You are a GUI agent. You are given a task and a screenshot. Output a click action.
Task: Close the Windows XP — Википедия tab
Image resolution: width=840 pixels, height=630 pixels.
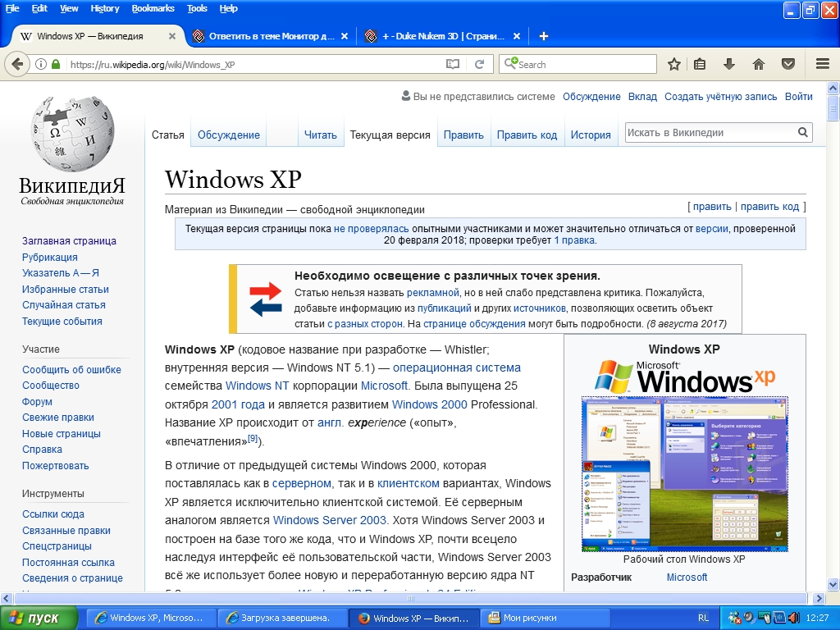click(172, 36)
